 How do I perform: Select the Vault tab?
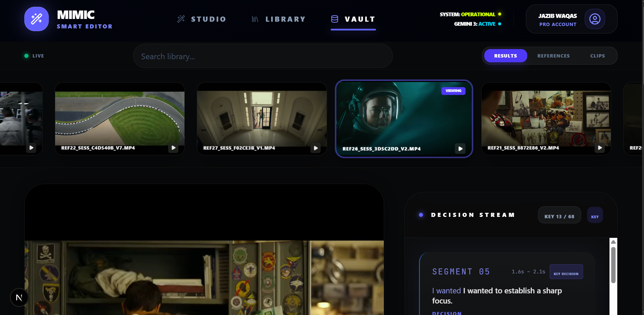tap(353, 19)
